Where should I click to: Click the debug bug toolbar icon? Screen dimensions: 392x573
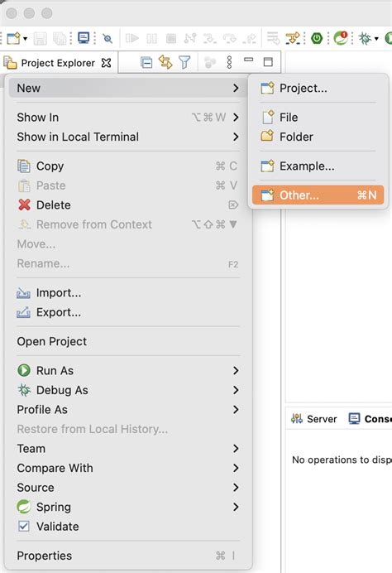click(x=365, y=38)
